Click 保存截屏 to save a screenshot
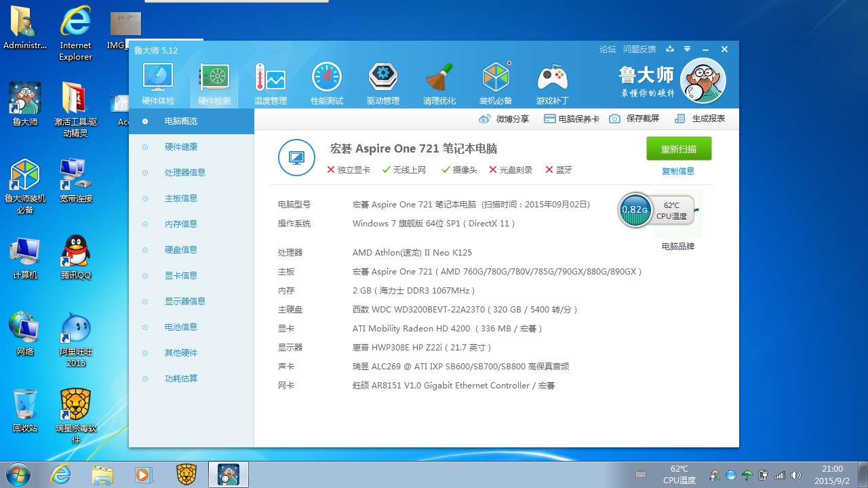The height and width of the screenshot is (488, 868). [x=634, y=119]
